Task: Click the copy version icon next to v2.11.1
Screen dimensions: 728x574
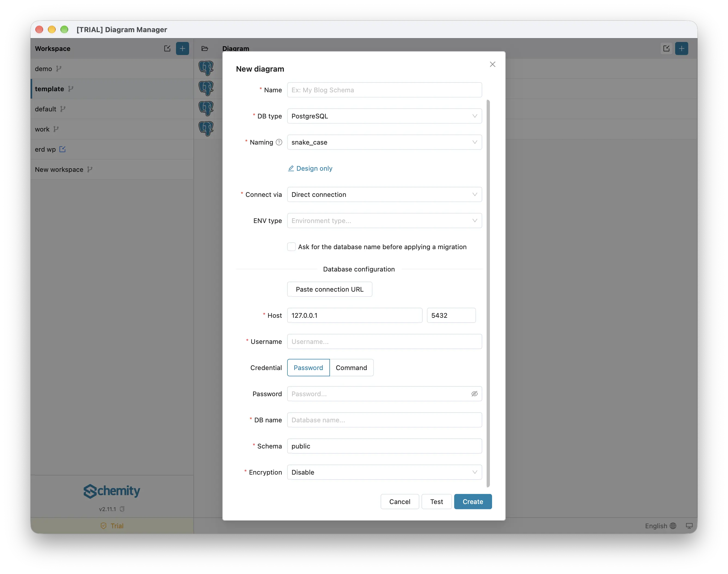Action: coord(122,509)
